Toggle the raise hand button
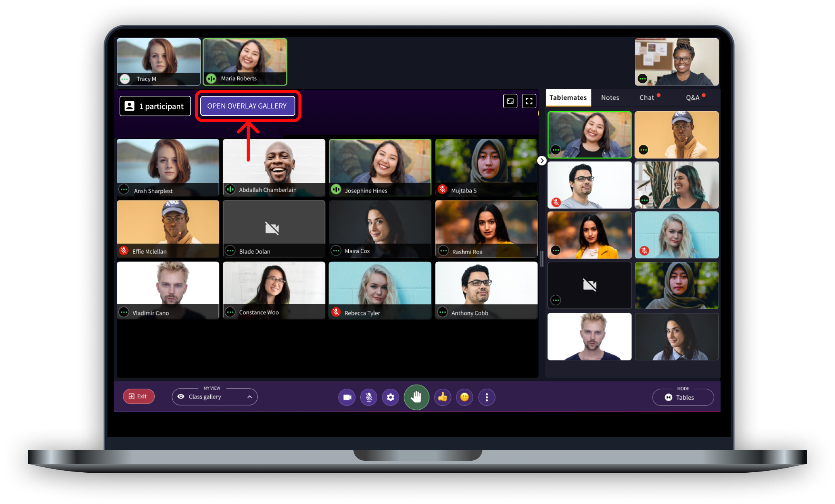Image resolution: width=835 pixels, height=504 pixels. [416, 397]
